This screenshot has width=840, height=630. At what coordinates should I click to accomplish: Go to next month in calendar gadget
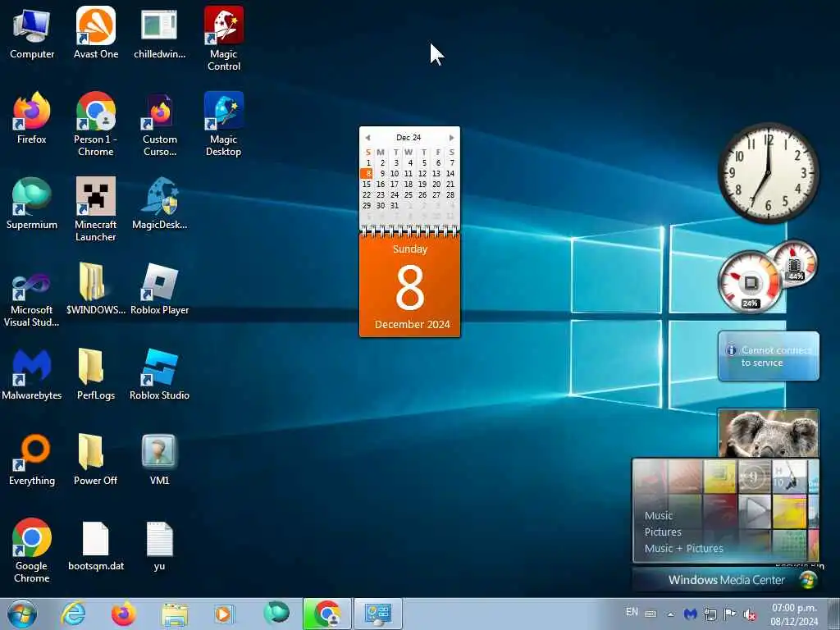(x=452, y=138)
